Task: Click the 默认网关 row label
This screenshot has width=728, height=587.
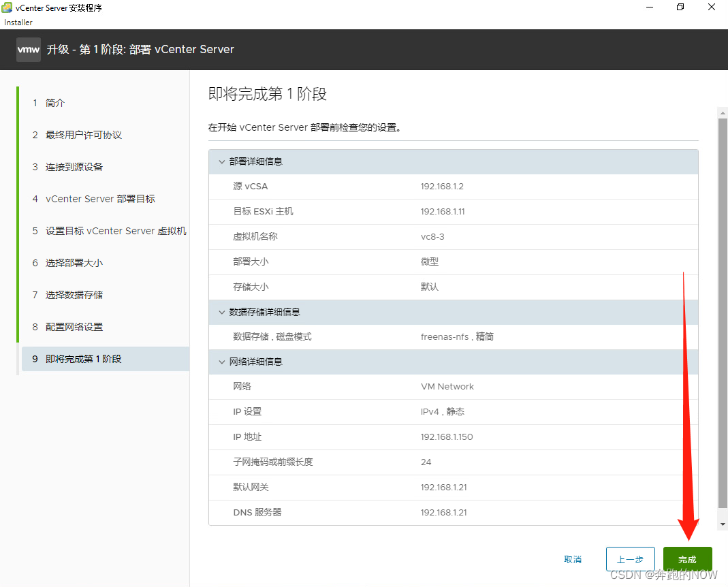Action: point(251,487)
